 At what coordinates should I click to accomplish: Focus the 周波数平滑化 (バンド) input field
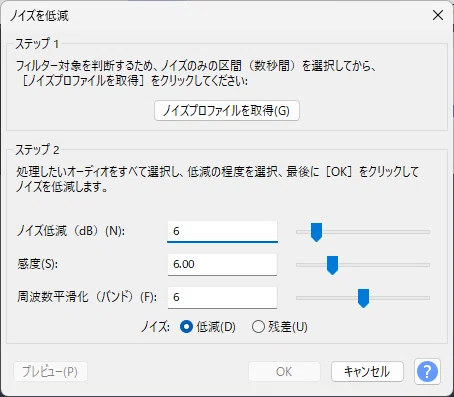pos(222,297)
